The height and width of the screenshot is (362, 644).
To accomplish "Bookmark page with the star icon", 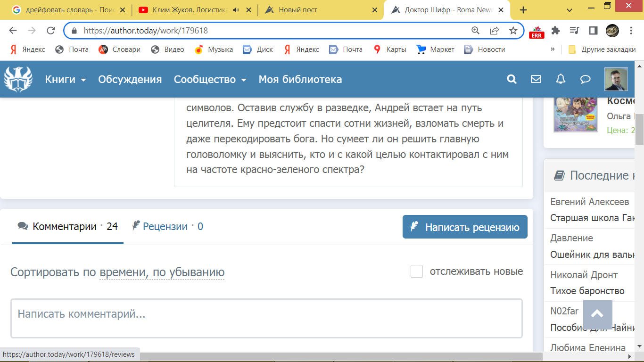I will point(513,31).
